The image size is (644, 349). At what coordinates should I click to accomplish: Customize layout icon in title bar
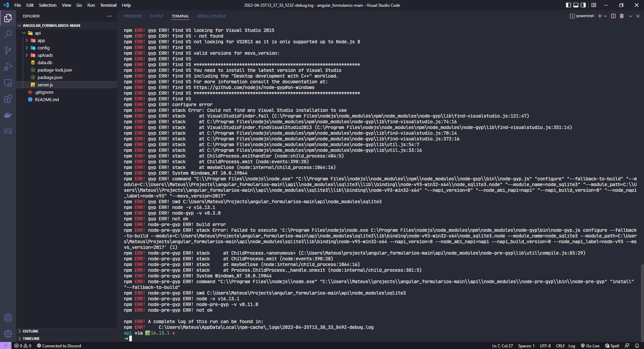coord(594,5)
